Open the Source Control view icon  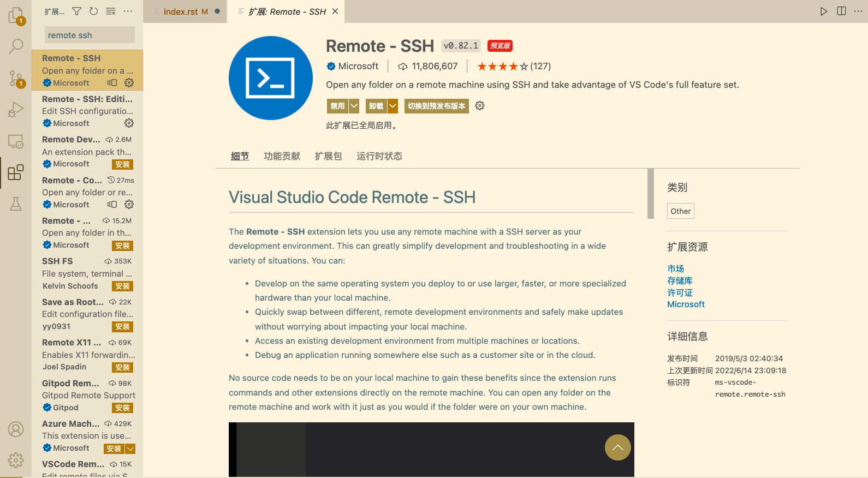point(16,79)
